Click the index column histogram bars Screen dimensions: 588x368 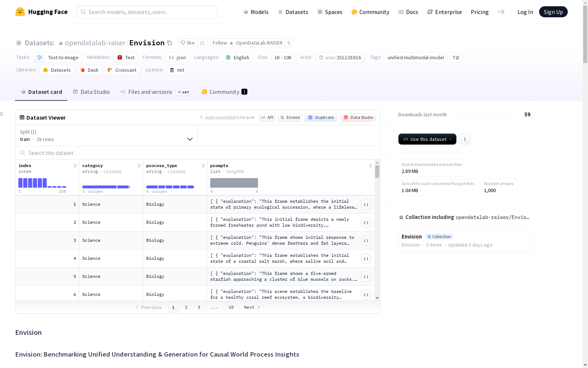coord(42,183)
